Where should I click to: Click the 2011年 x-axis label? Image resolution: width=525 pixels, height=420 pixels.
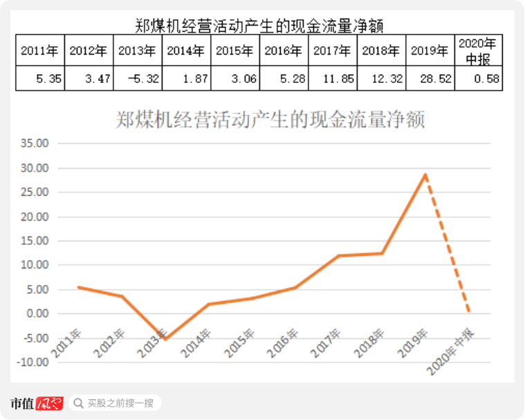click(x=66, y=343)
